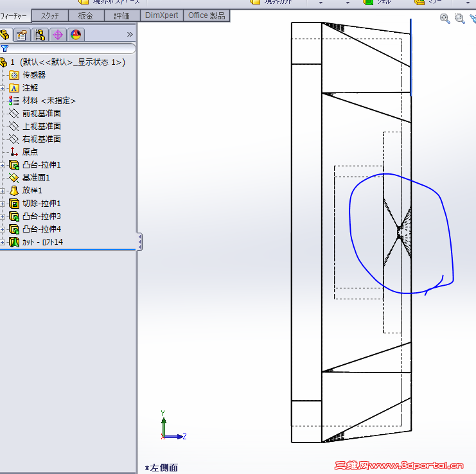
Task: Click the XYZ coordinate triad in viewport
Action: 173,425
